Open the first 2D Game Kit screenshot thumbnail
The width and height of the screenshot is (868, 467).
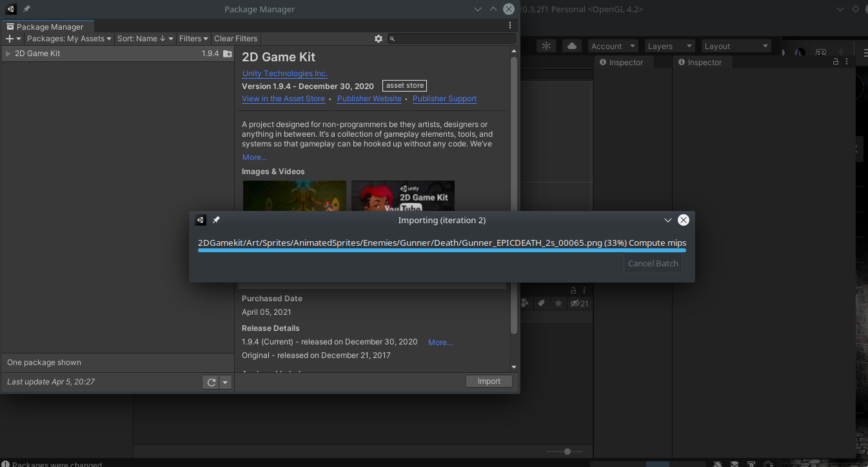tap(295, 196)
